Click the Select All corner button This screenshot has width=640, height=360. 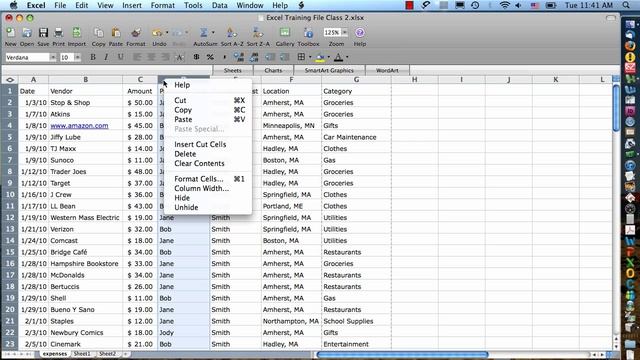[10, 80]
